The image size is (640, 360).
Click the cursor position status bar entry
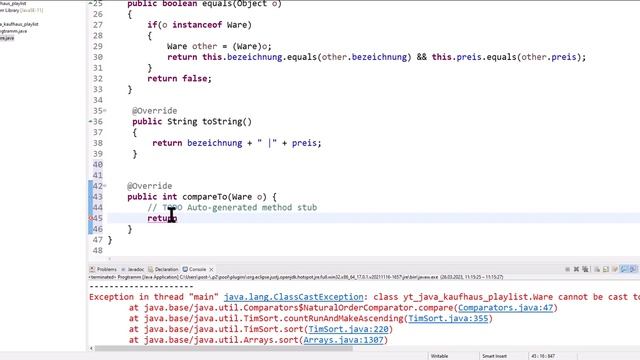(x=543, y=356)
